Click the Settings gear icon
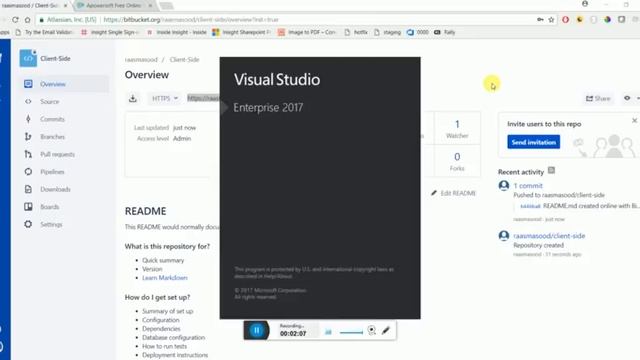The width and height of the screenshot is (640, 360). [28, 224]
